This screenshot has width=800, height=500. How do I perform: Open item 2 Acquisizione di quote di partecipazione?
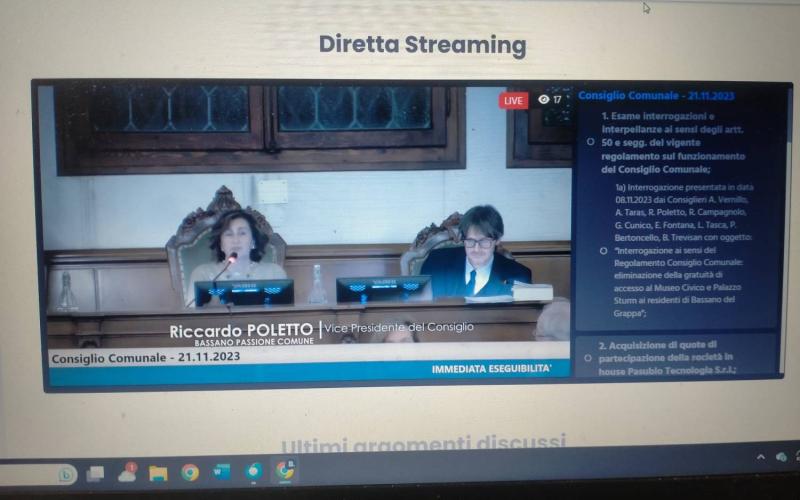(666, 358)
